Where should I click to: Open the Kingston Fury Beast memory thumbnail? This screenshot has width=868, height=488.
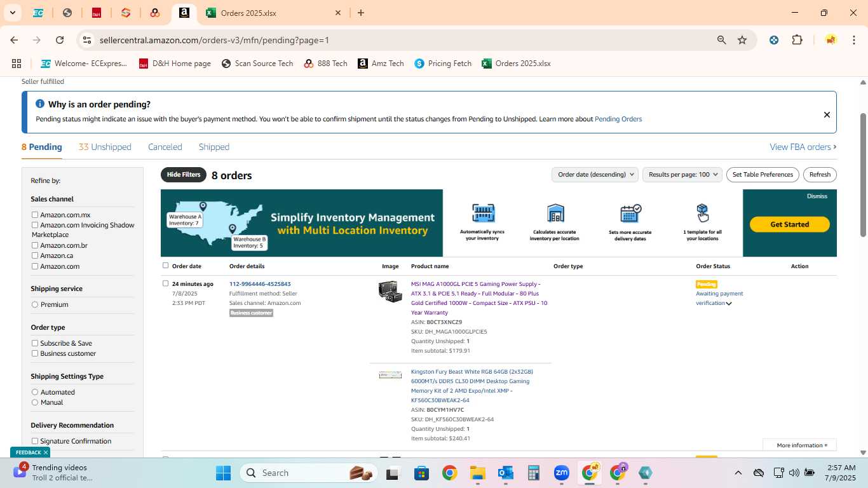[390, 375]
